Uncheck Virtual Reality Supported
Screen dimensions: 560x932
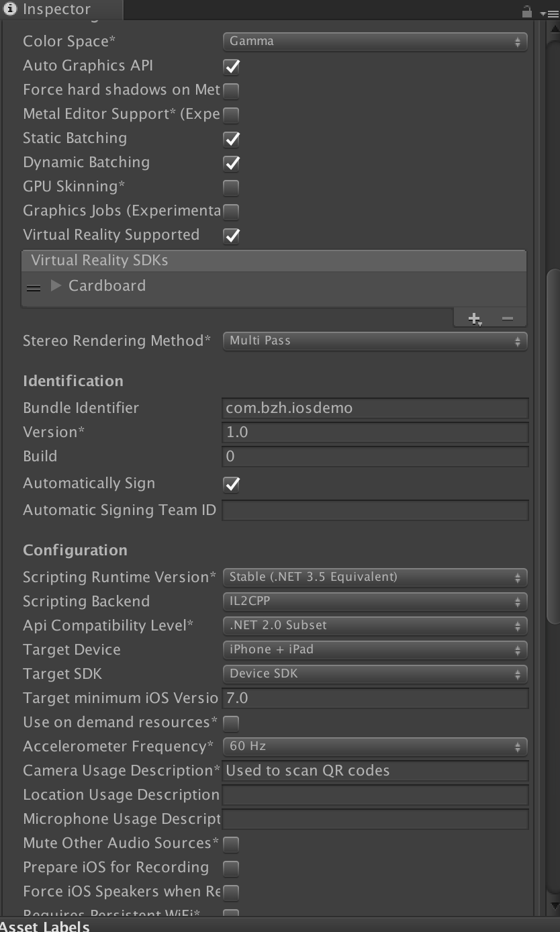click(x=231, y=236)
